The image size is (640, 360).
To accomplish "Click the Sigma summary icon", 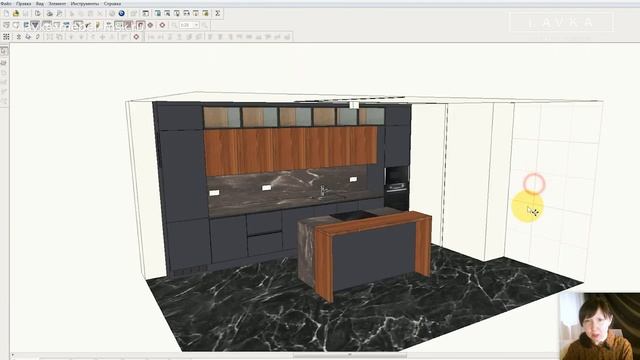I will [218, 13].
